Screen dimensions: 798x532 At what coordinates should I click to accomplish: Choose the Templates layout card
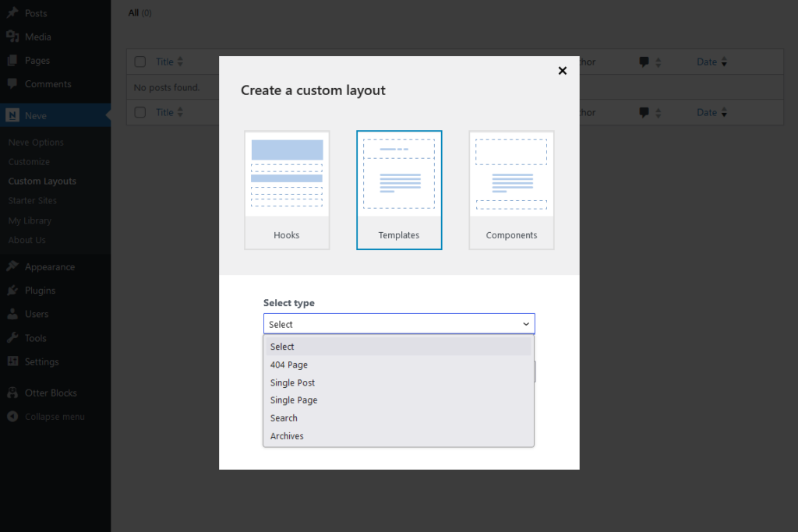coord(399,190)
